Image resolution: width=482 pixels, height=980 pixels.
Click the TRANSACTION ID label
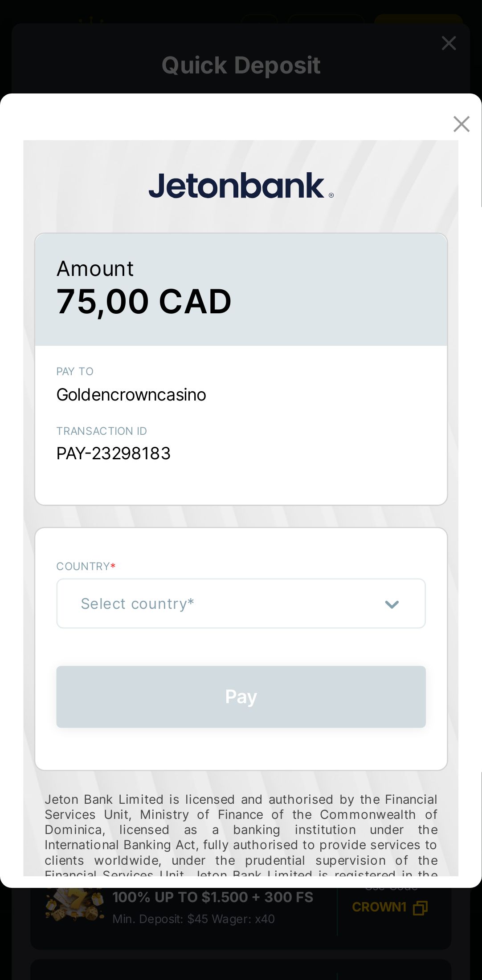click(x=102, y=431)
